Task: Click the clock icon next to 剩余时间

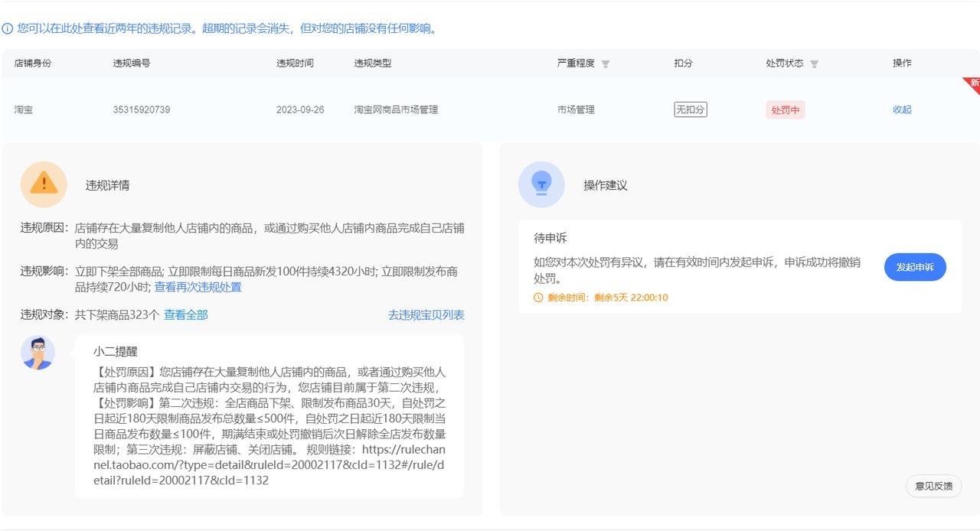Action: pos(538,298)
